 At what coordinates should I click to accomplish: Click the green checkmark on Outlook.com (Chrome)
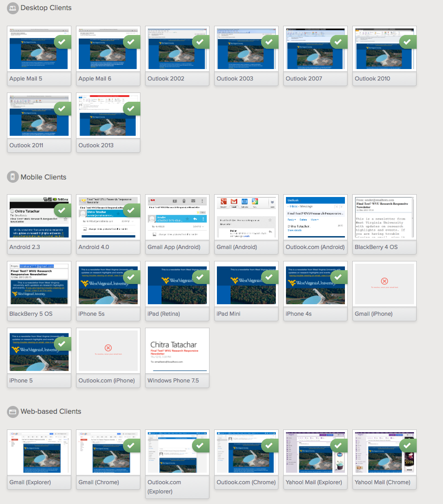(270, 446)
